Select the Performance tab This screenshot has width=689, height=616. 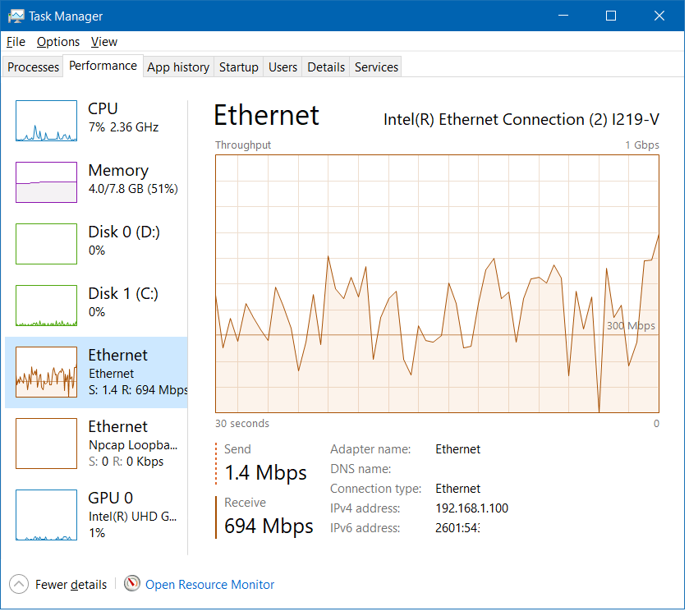click(103, 66)
